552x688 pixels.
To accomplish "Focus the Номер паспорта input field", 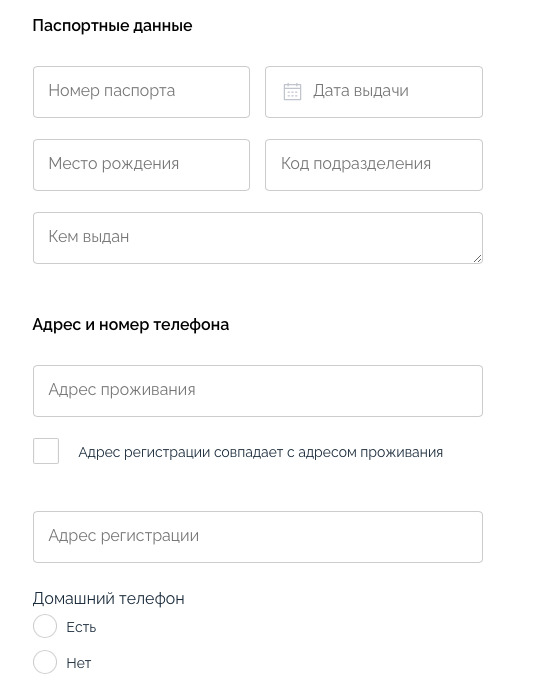I will (141, 92).
